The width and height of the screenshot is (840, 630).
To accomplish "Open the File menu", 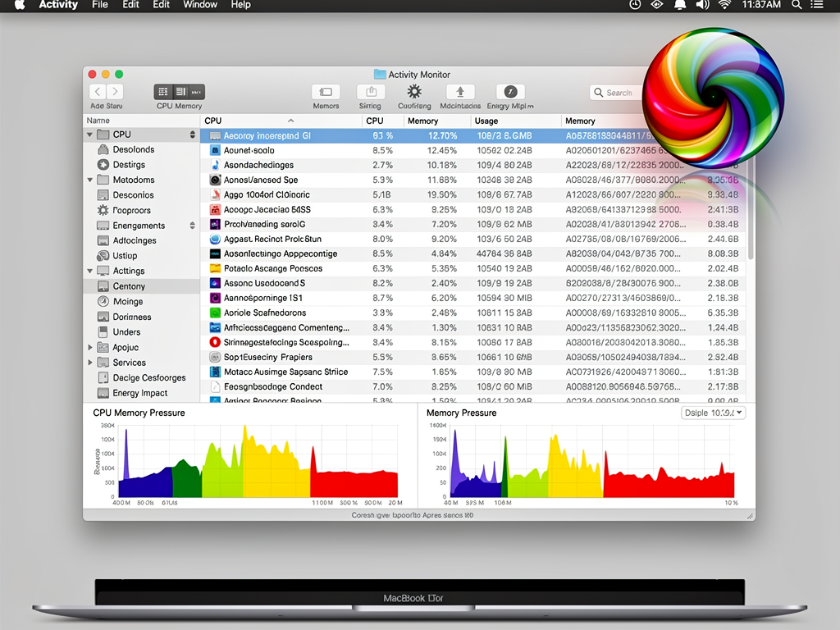I will (99, 5).
